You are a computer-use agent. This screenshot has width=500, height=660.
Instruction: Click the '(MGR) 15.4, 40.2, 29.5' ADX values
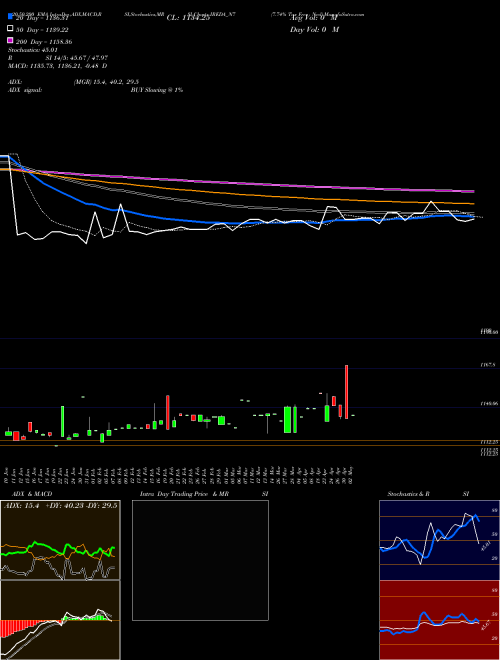[106, 82]
